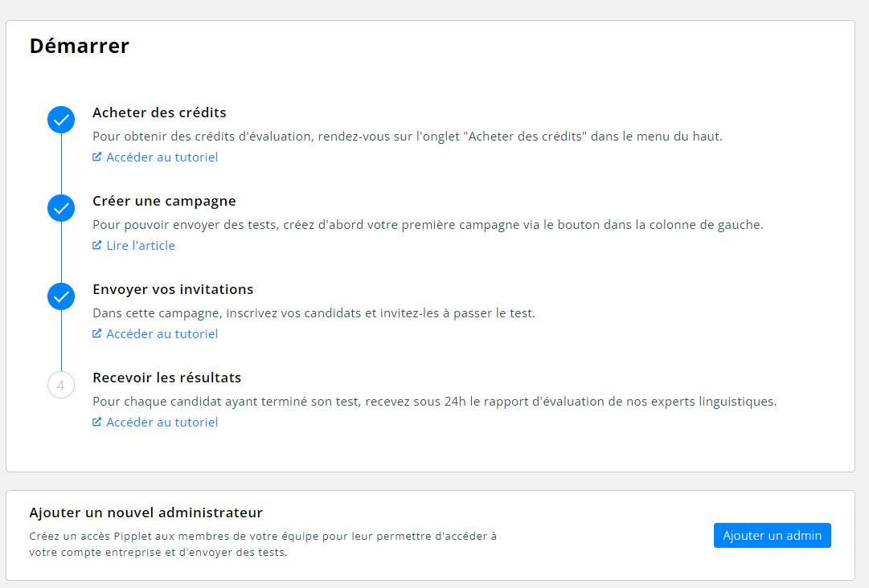Open Accéder au tutoriel for Envoyer vos invitations
Screen dimensions: 869x588
pos(162,334)
